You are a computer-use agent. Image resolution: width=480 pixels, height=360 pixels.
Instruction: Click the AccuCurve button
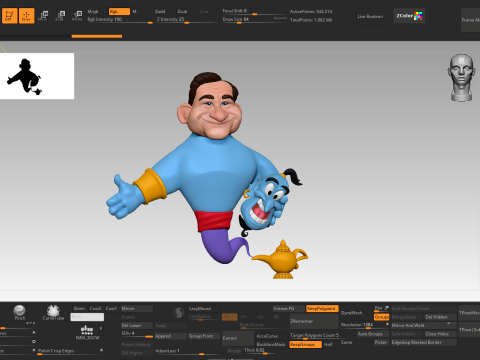click(271, 336)
